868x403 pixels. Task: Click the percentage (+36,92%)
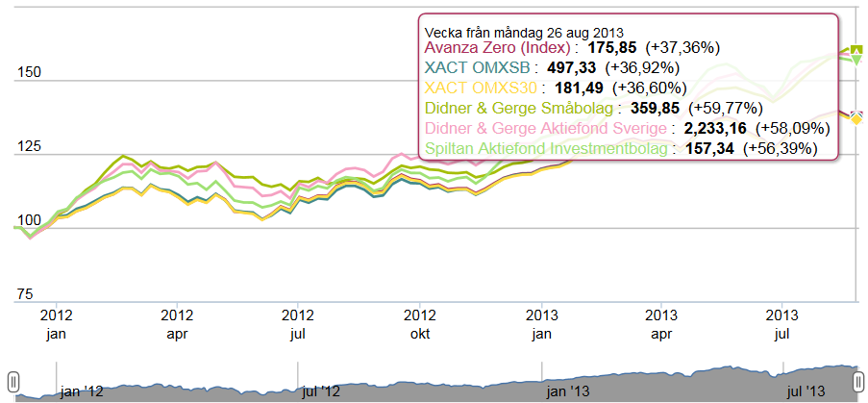pyautogui.click(x=642, y=68)
